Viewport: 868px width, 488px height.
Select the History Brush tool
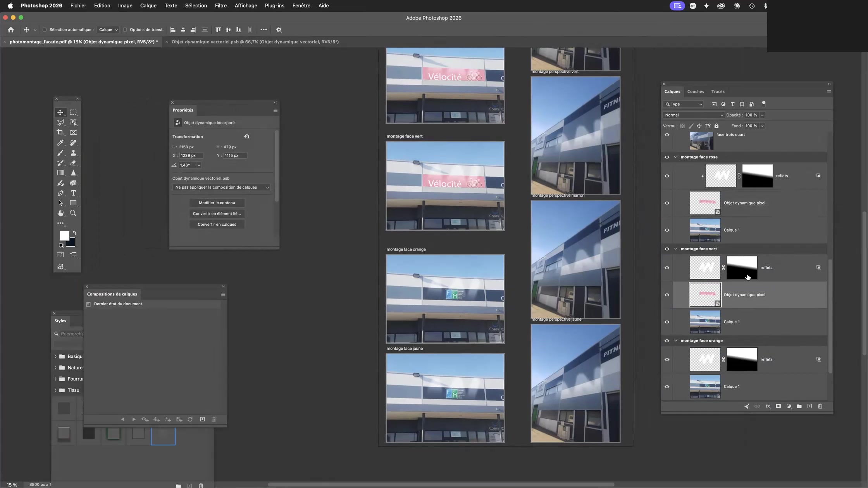click(x=60, y=163)
